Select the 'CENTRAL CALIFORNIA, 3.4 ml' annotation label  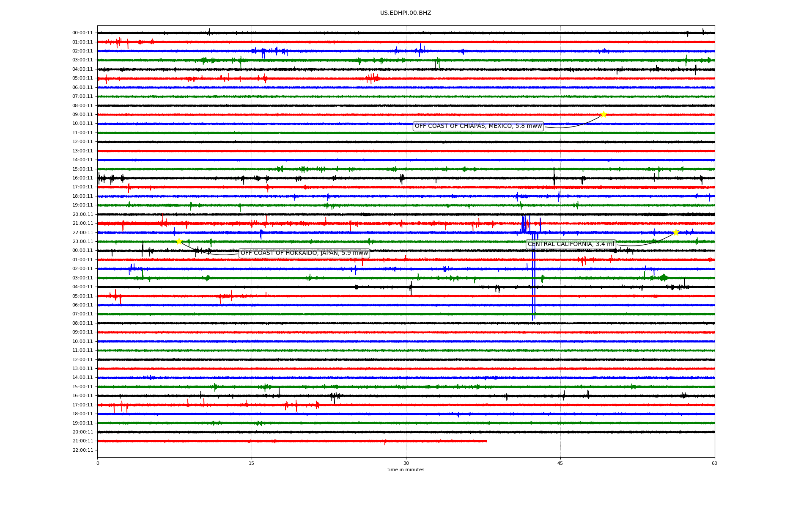(571, 244)
